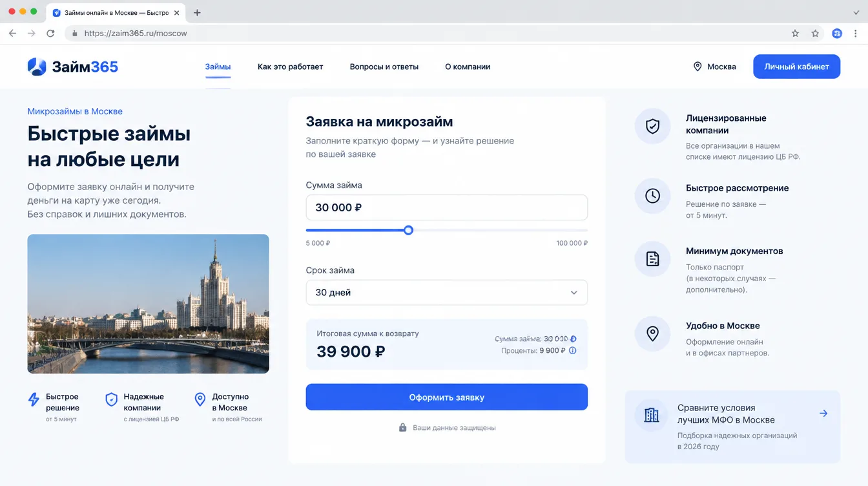Open the browser profile avatar icon
The width and height of the screenshot is (868, 486).
pos(837,33)
